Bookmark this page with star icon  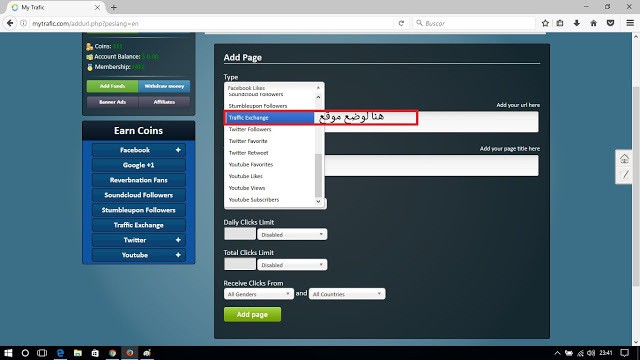[x=545, y=23]
